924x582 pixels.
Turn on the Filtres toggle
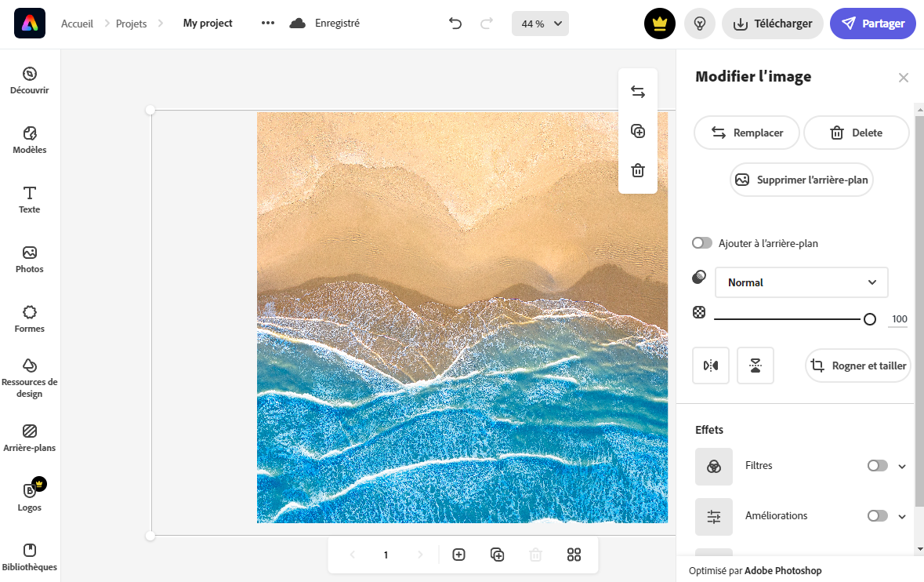877,466
